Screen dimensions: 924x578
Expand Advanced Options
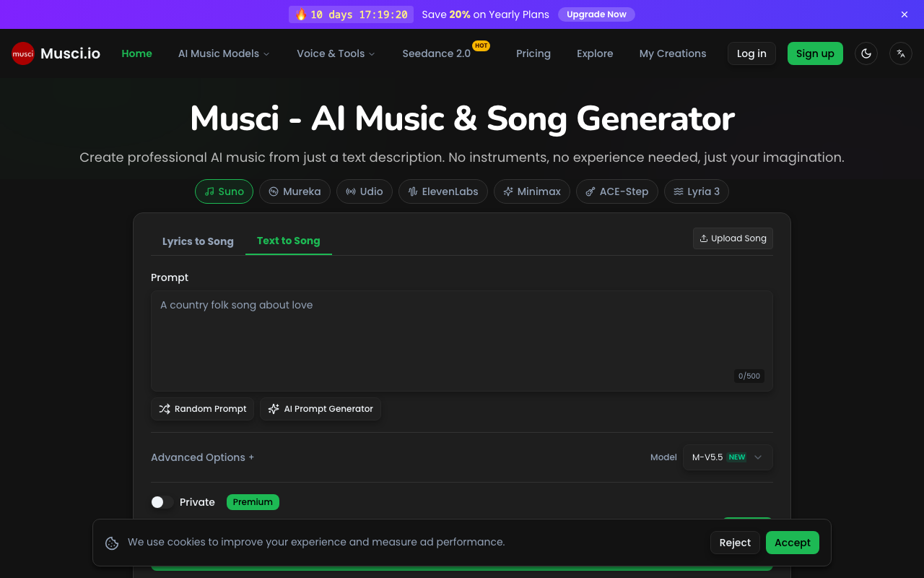(202, 457)
